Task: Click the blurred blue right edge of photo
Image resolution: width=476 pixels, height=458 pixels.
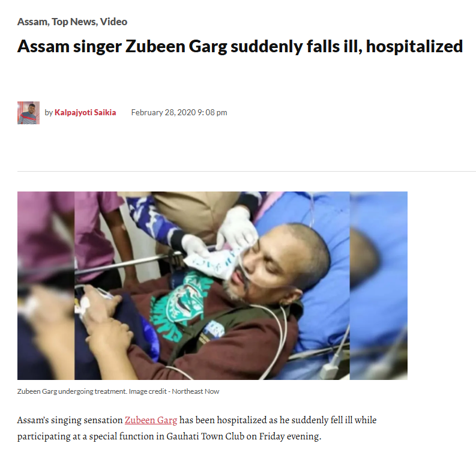Action: click(379, 286)
